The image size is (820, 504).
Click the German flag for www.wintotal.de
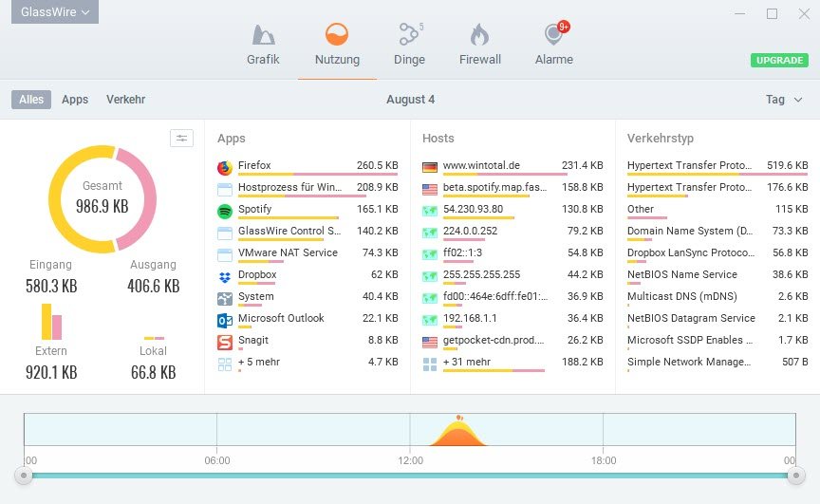point(430,167)
